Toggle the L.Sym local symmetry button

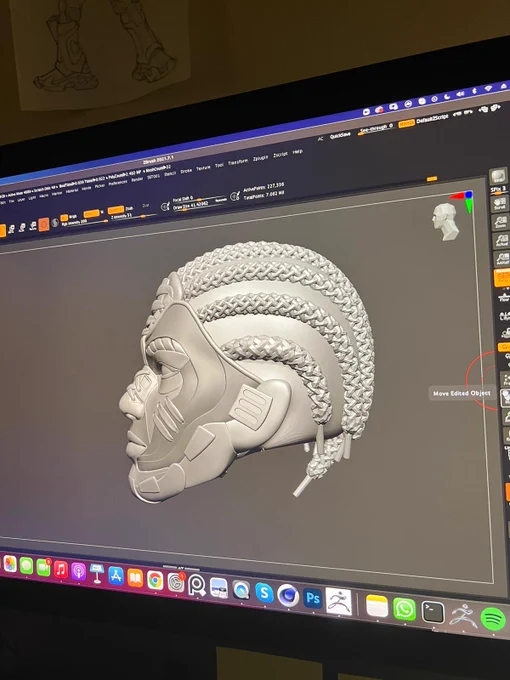505,316
